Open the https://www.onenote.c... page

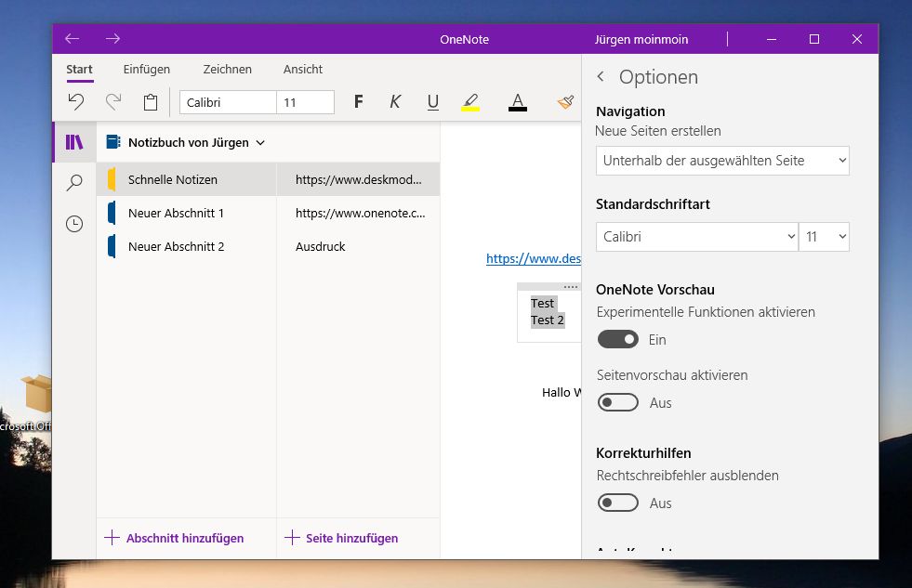(x=358, y=213)
